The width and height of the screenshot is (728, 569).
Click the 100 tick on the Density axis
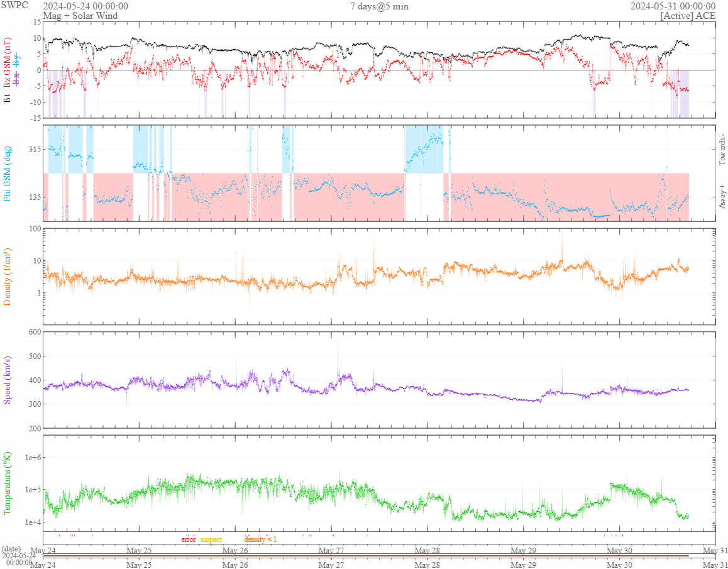35,228
